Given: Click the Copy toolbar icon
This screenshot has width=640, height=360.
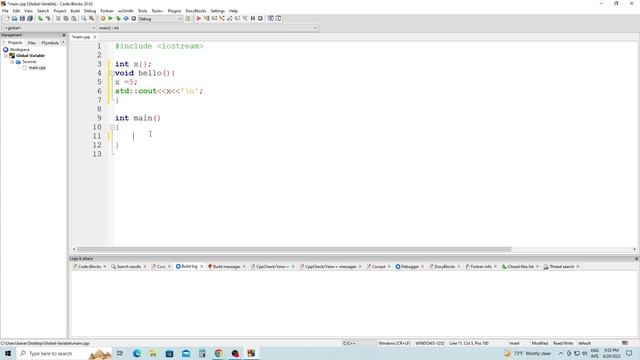Looking at the screenshot, I should pos(66,18).
